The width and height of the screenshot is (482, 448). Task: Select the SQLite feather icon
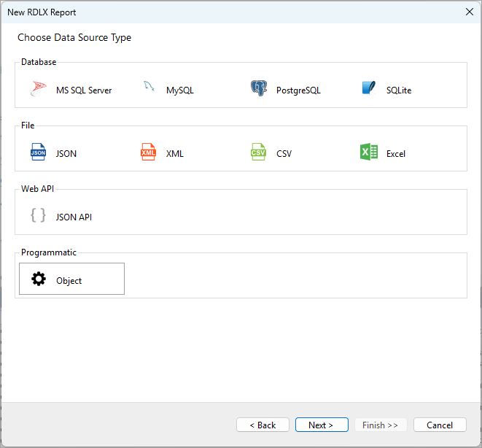tap(368, 88)
